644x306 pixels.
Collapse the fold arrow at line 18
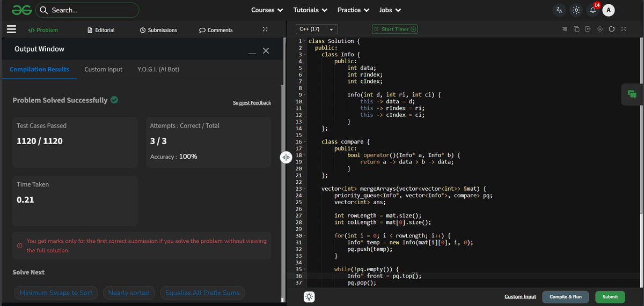coord(305,155)
